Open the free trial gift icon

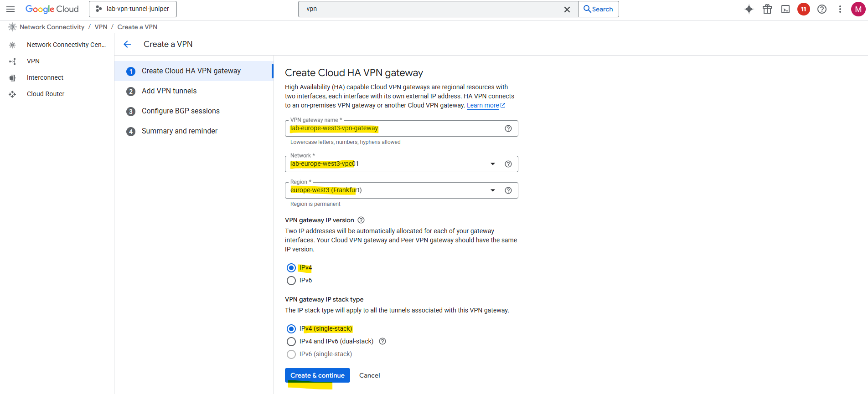pyautogui.click(x=767, y=9)
